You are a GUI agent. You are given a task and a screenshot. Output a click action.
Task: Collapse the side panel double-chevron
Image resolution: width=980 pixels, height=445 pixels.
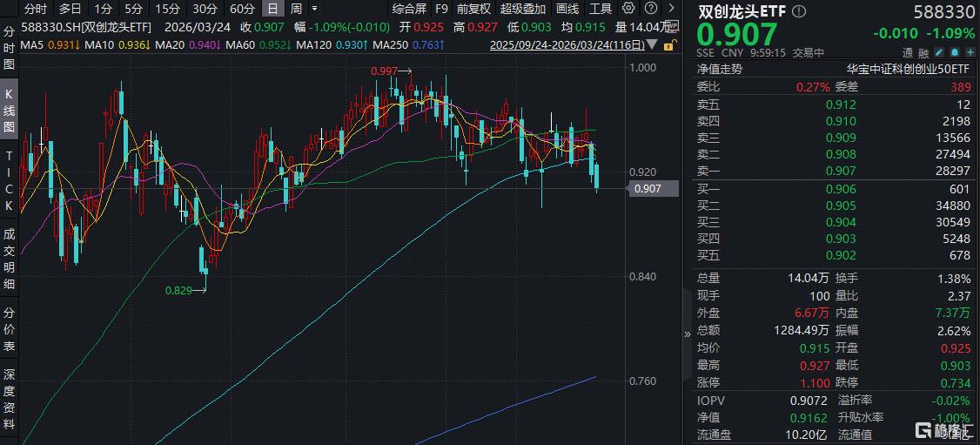pos(688,334)
